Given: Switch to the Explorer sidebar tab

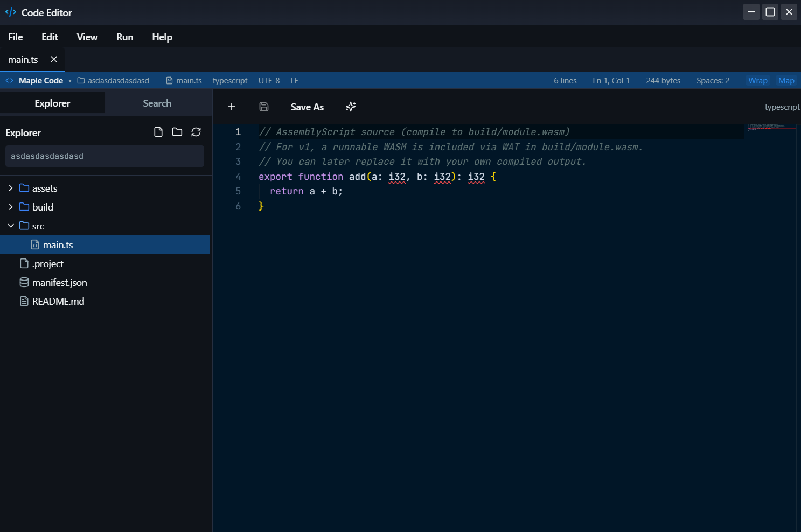Looking at the screenshot, I should [x=52, y=103].
